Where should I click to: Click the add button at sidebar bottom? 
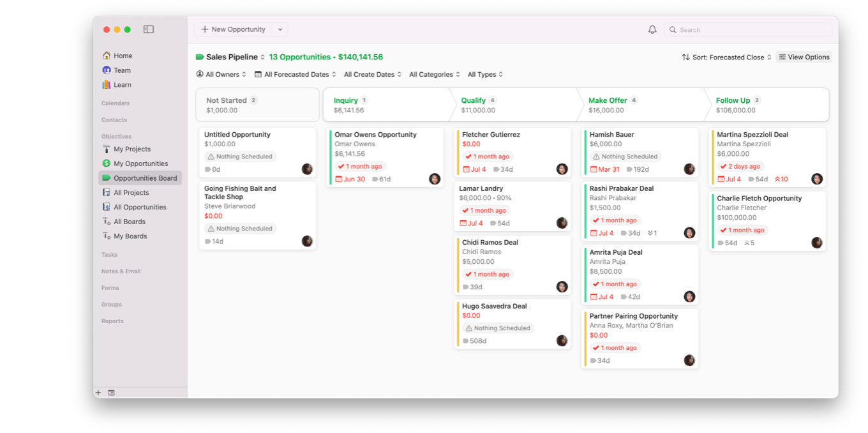point(98,392)
